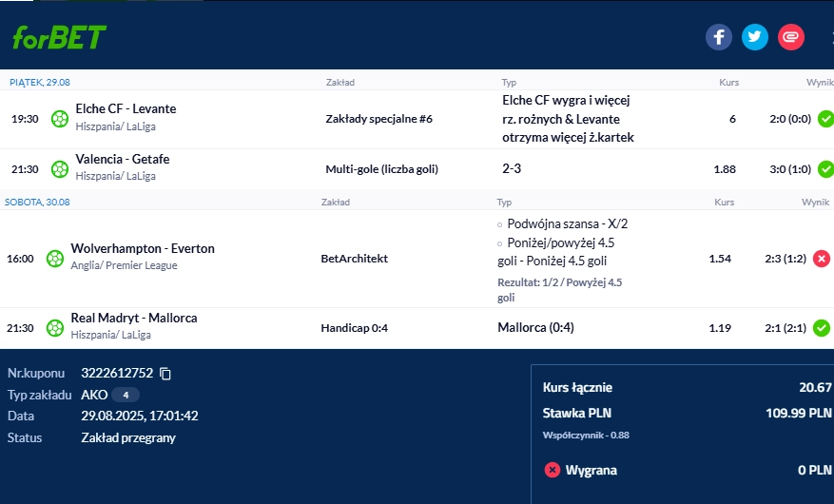Click football icon for Real Madryt - Mallorca
The width and height of the screenshot is (834, 504).
tap(55, 328)
